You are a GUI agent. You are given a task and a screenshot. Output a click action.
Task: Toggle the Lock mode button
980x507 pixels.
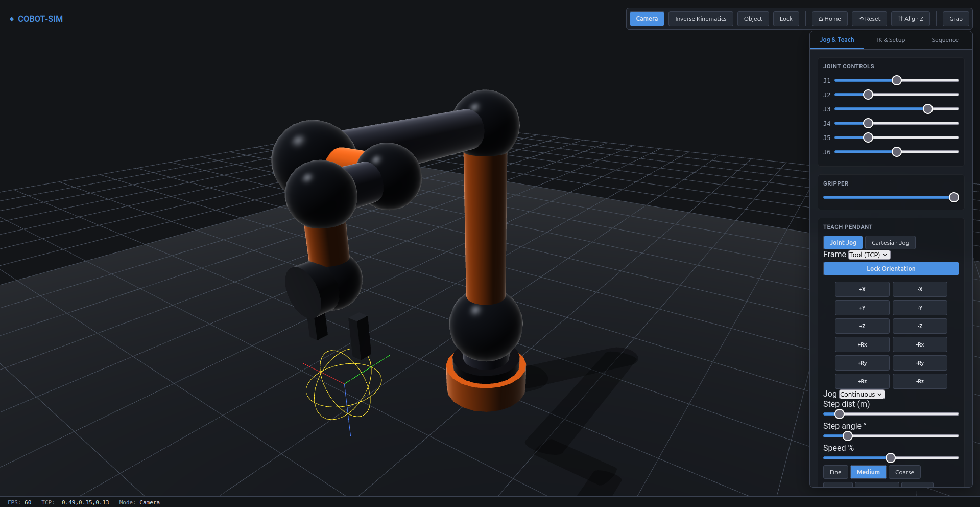[786, 19]
